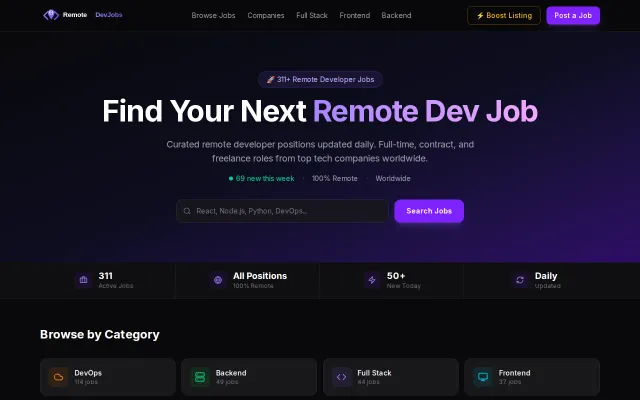Click the briefcase icon beside 311 Active Jobs
Image resolution: width=640 pixels, height=400 pixels.
click(x=83, y=280)
